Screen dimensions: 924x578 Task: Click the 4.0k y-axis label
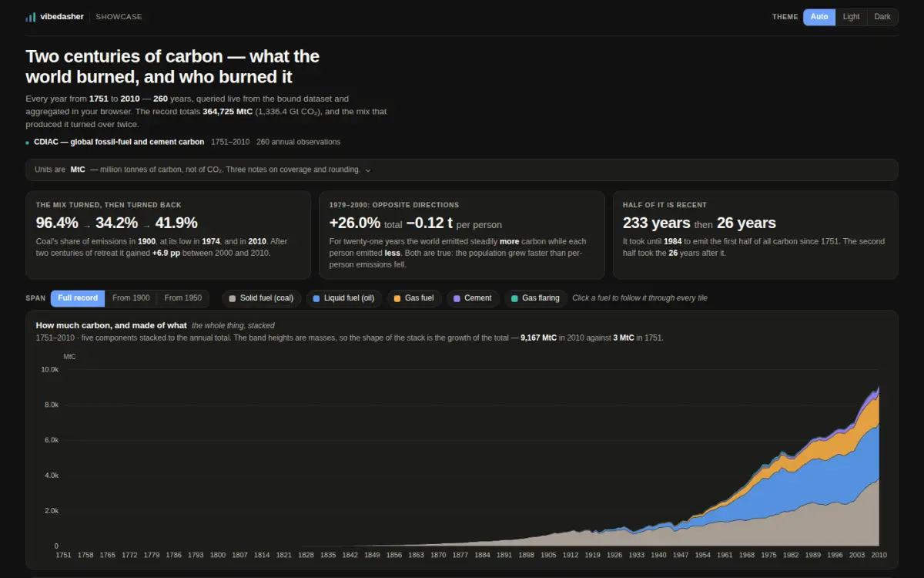click(51, 476)
